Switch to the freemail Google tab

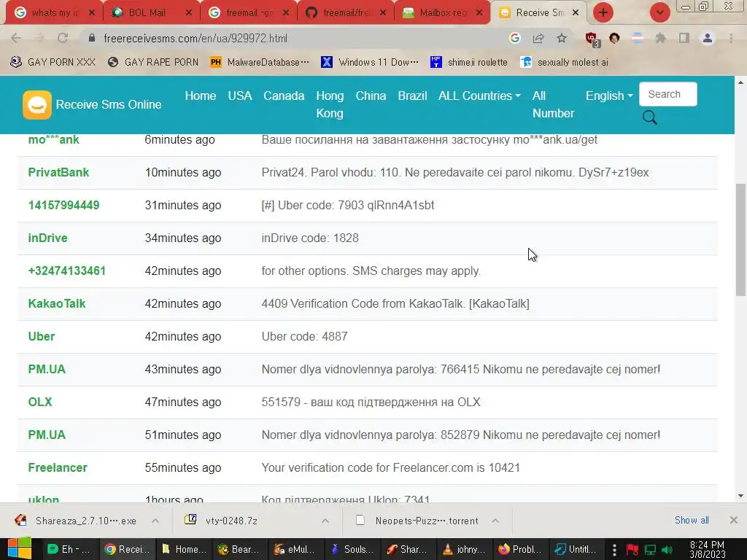(248, 12)
